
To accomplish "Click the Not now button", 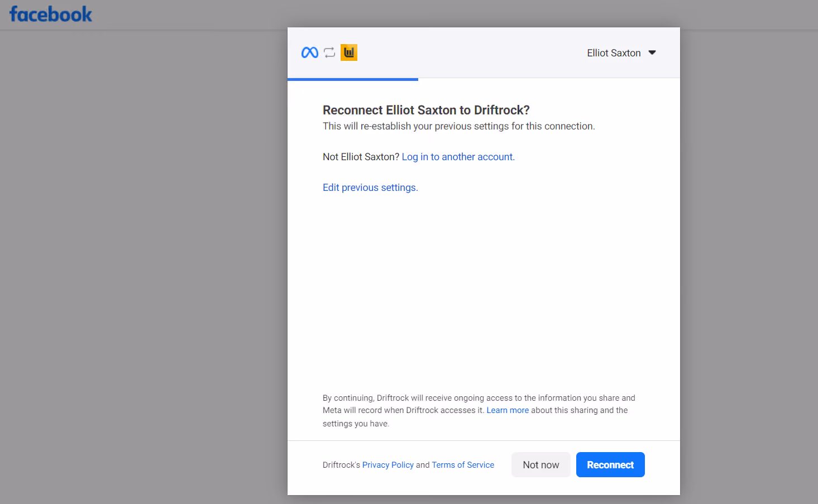I will click(x=541, y=465).
